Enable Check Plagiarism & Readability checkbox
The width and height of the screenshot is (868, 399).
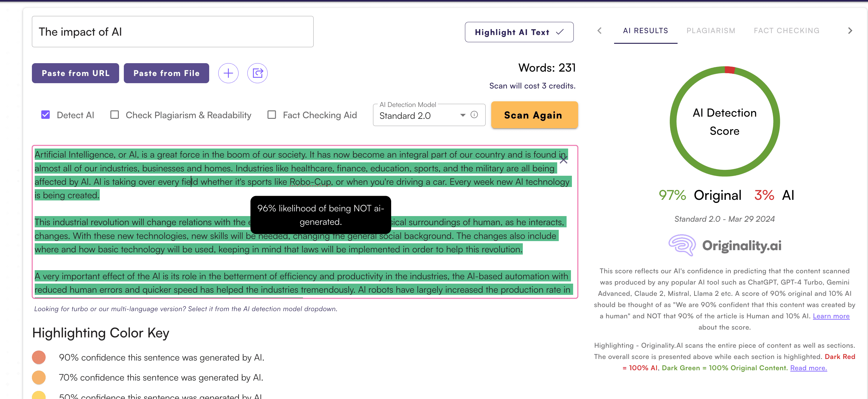point(114,115)
